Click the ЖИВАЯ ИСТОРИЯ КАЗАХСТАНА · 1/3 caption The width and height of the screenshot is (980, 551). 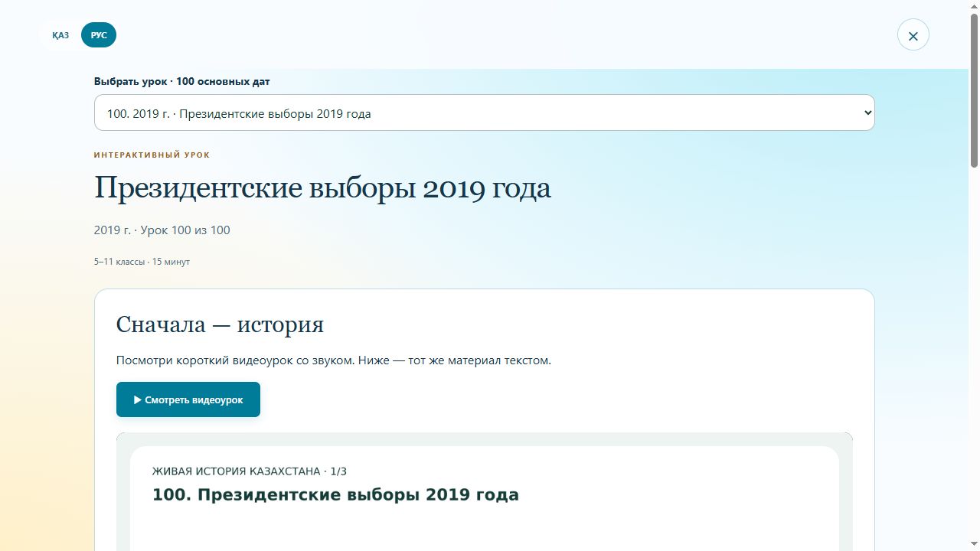click(x=250, y=471)
